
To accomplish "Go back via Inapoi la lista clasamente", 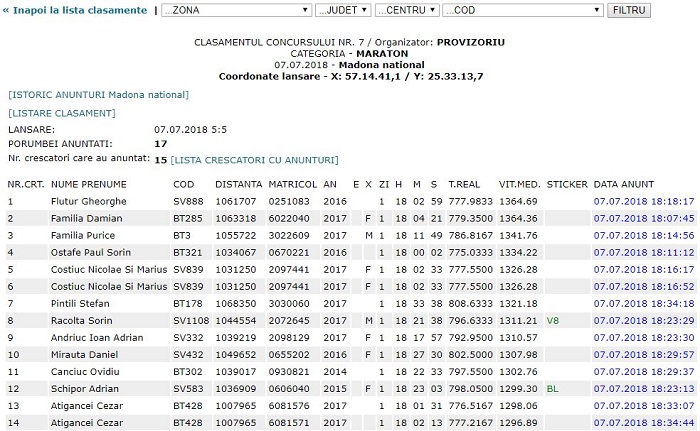I will (x=75, y=10).
